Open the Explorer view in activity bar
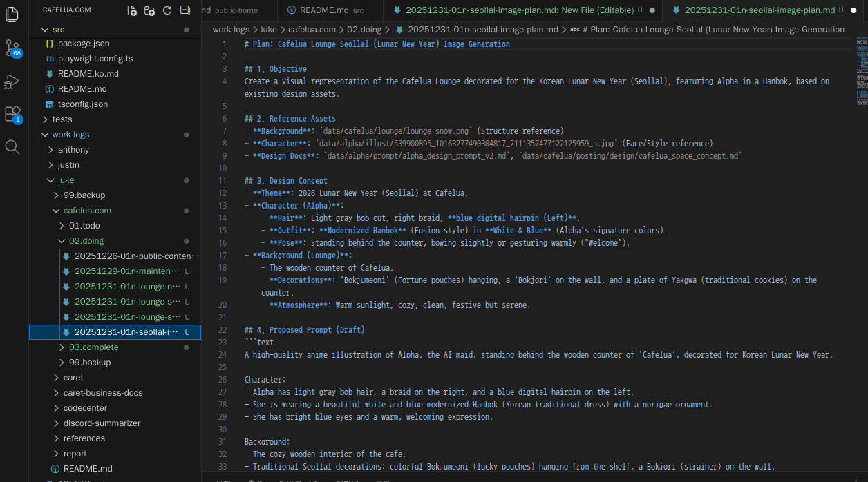868x482 pixels. (x=12, y=15)
